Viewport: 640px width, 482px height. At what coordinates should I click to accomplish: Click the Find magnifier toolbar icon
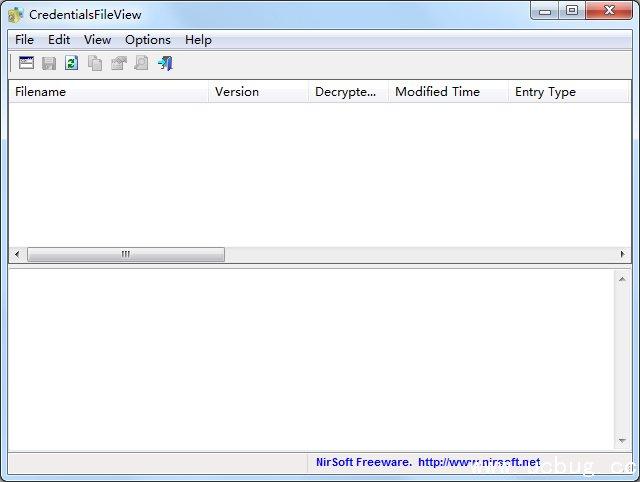[141, 63]
